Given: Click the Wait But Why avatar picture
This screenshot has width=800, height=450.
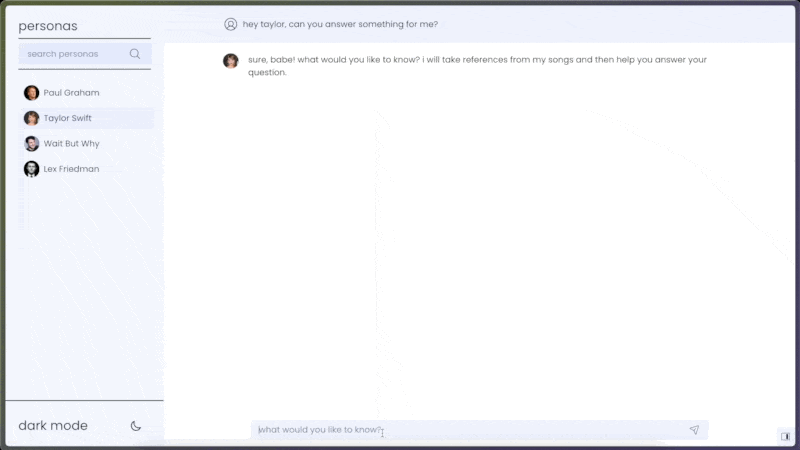Looking at the screenshot, I should point(31,143).
